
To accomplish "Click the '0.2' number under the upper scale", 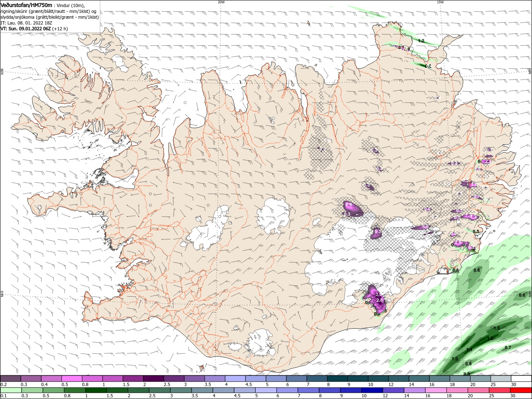I will point(3,384).
